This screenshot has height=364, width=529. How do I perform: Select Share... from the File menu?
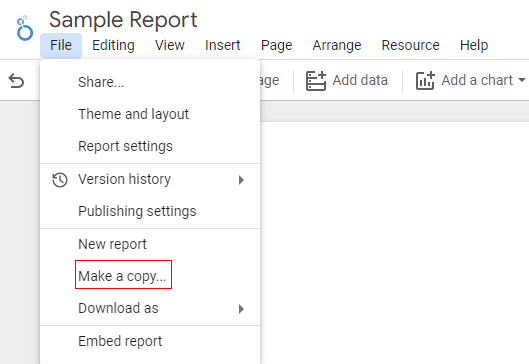(150, 82)
